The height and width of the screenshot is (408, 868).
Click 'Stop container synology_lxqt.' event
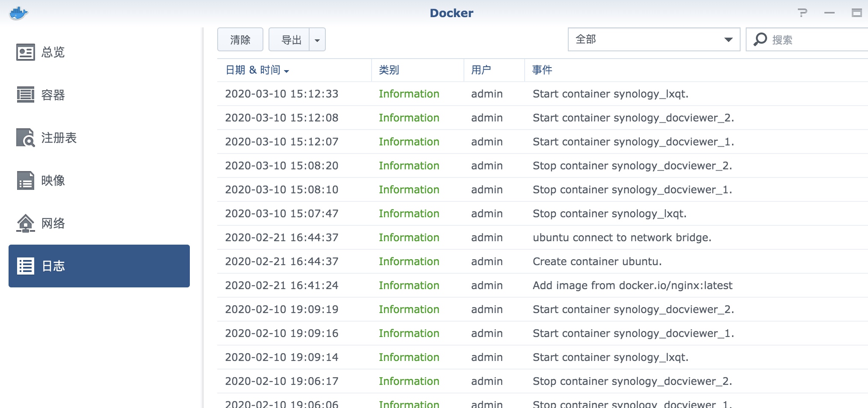(x=609, y=213)
